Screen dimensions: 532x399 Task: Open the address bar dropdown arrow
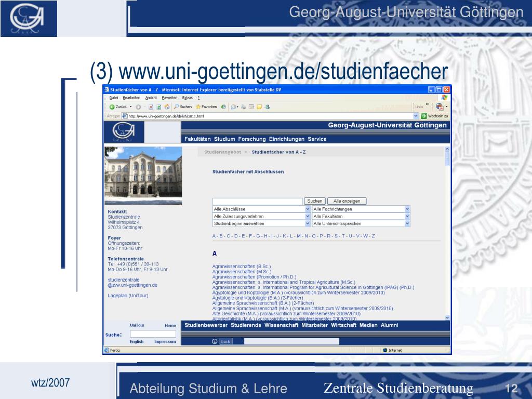pos(416,116)
